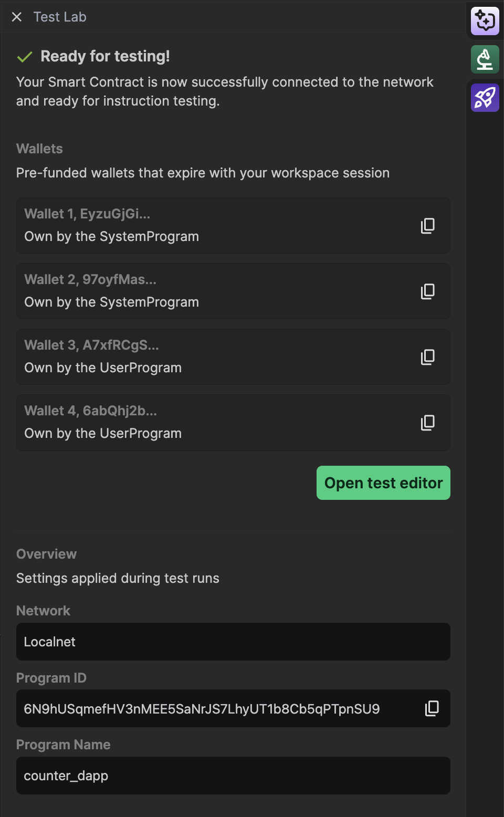Select the microscope Test Lab icon

pos(485,59)
